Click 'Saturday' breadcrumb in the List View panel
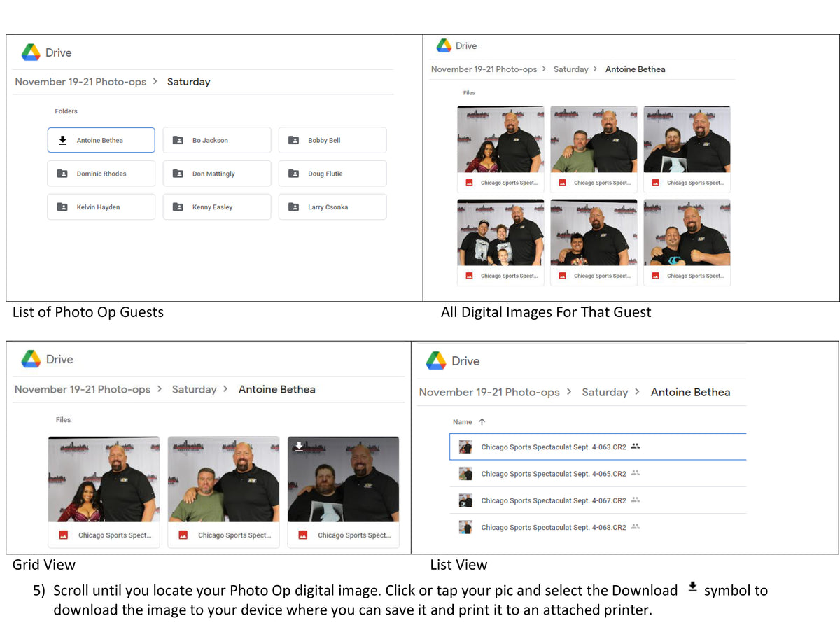The width and height of the screenshot is (840, 623). (x=605, y=392)
